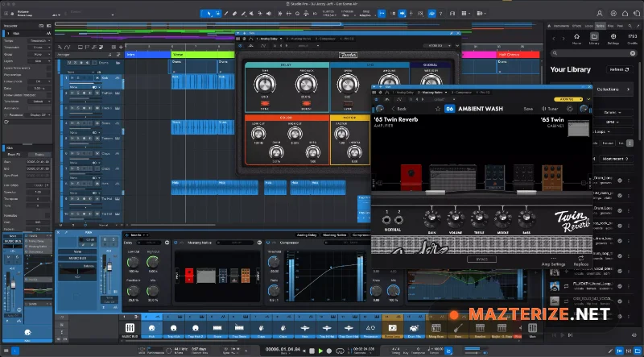
Task: Arm recording with the record button
Action: [330, 351]
